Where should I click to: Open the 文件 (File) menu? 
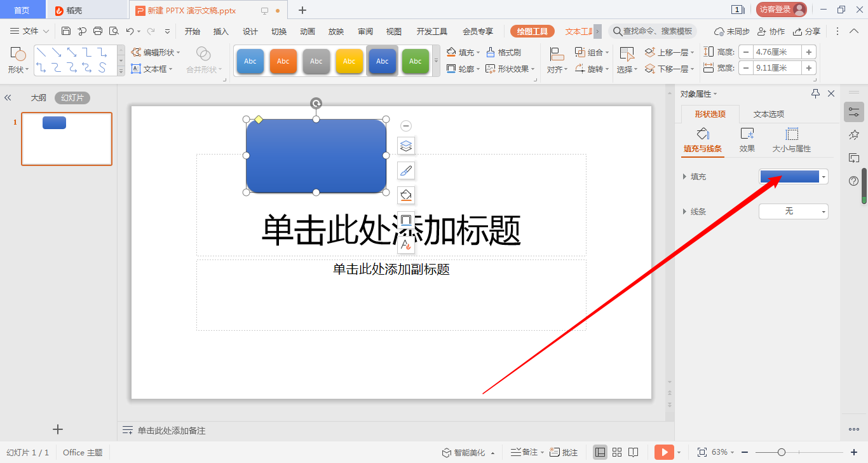(30, 31)
